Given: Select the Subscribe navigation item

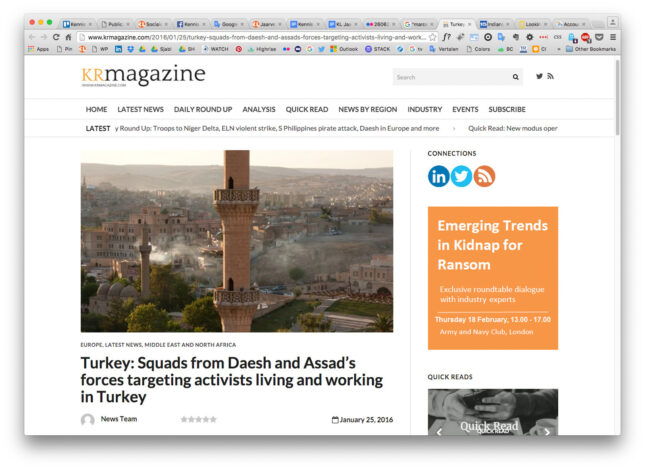Looking at the screenshot, I should pyautogui.click(x=507, y=109).
